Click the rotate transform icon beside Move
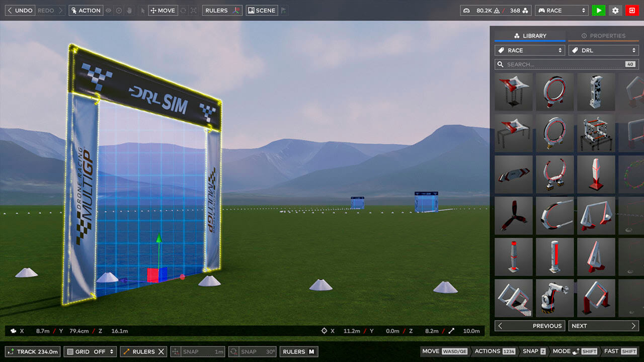 [x=184, y=10]
